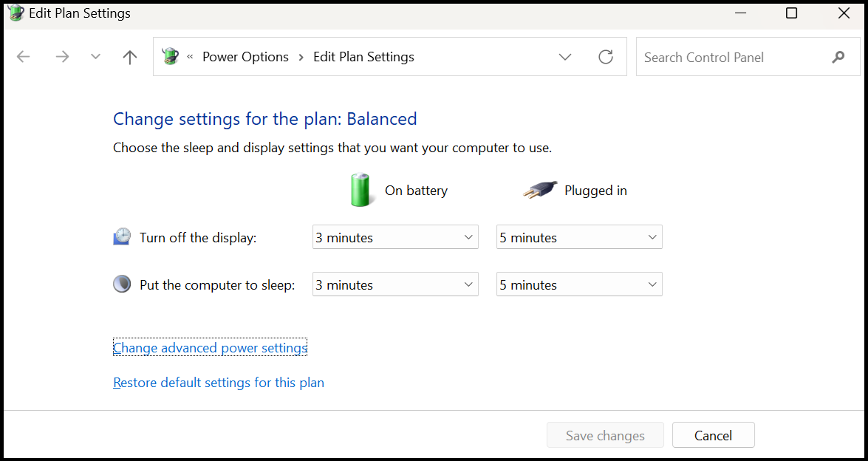The width and height of the screenshot is (868, 461).
Task: Open sleep dropdown for Plugged in
Action: tap(579, 284)
